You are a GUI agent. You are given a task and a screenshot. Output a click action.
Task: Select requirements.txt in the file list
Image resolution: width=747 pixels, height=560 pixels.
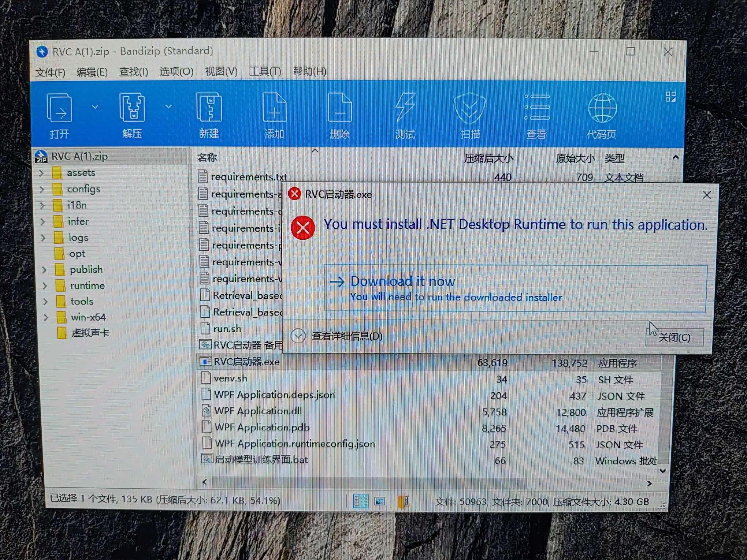tap(249, 177)
